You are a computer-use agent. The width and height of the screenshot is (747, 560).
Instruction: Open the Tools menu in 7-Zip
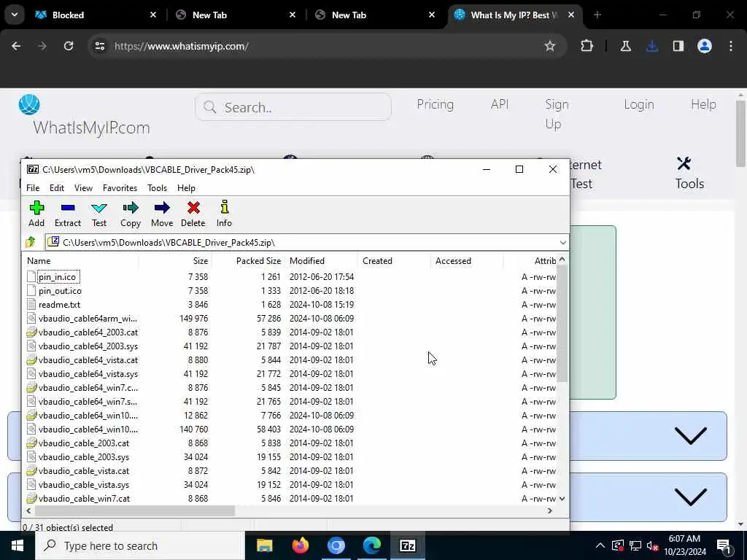point(158,188)
